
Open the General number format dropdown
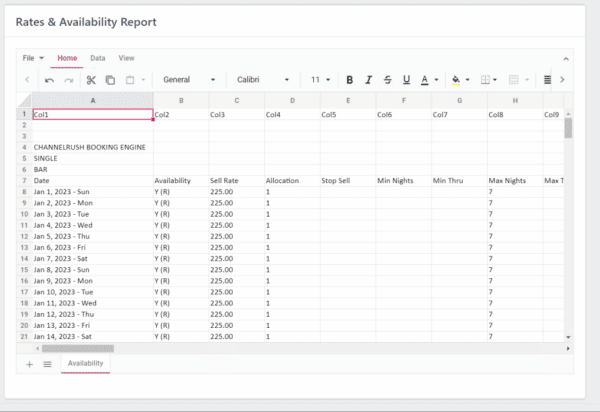(x=189, y=80)
